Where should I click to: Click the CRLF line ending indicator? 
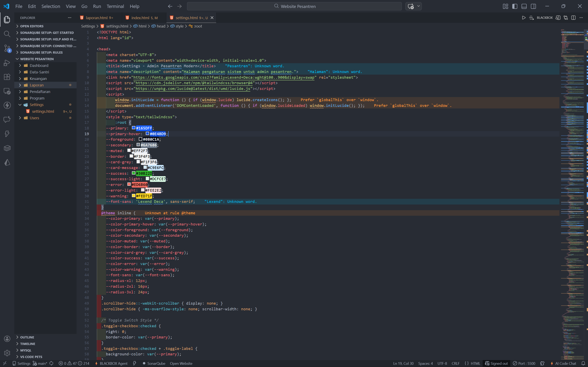[455, 363]
